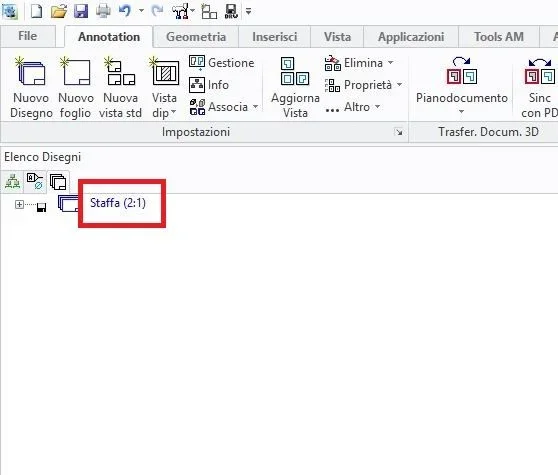Screen dimensions: 558x475
Task: Click the open folder icon
Action: (59, 11)
